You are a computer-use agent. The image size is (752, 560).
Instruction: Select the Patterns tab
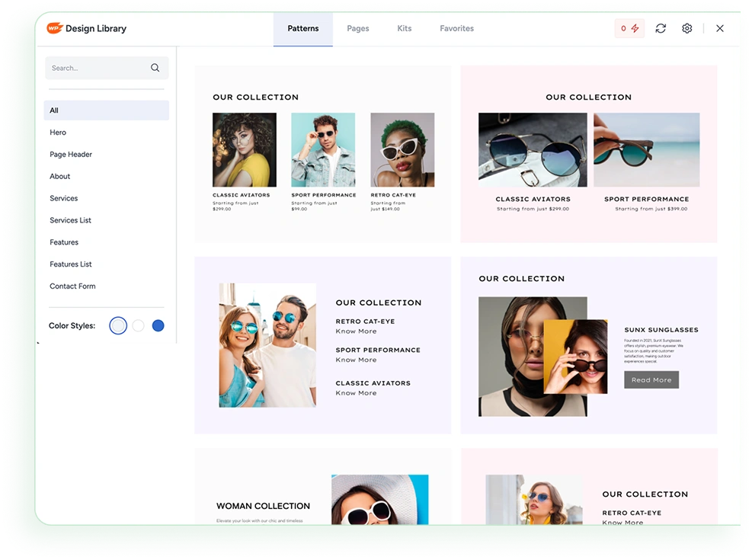[303, 28]
